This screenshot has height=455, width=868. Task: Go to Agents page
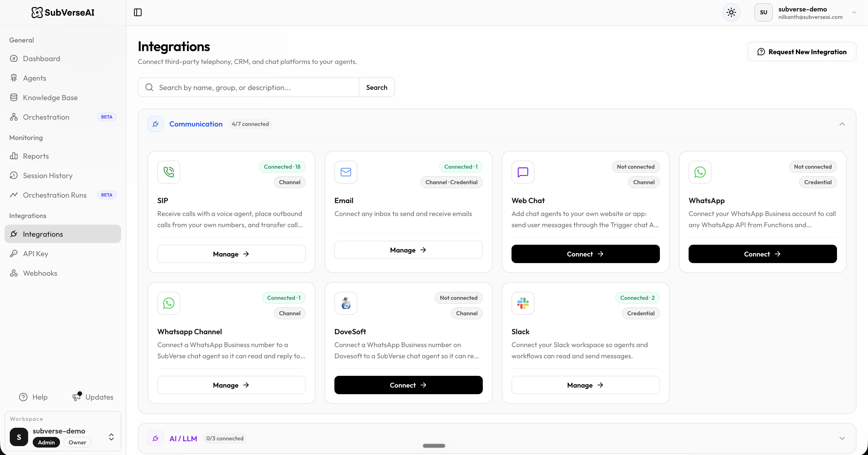[63, 78]
